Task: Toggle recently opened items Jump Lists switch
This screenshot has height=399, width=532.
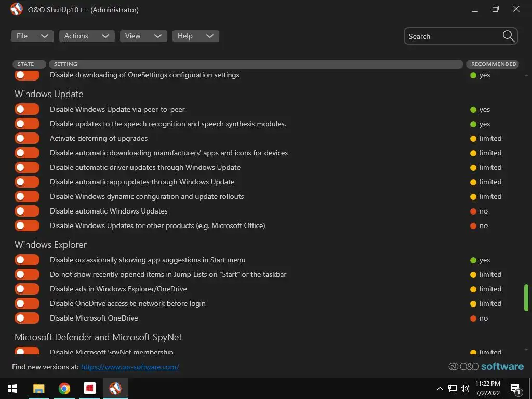Action: [x=27, y=274]
